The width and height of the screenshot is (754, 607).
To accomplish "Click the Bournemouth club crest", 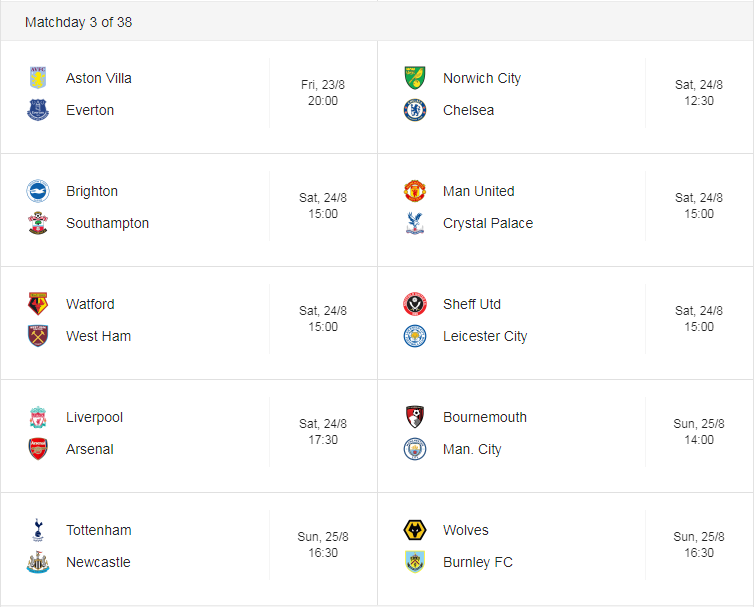I will coord(415,417).
